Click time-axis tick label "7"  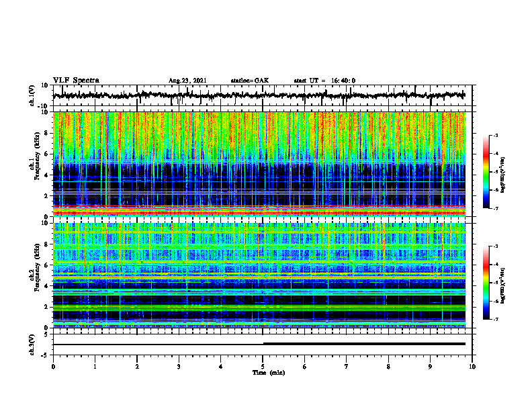(347, 367)
